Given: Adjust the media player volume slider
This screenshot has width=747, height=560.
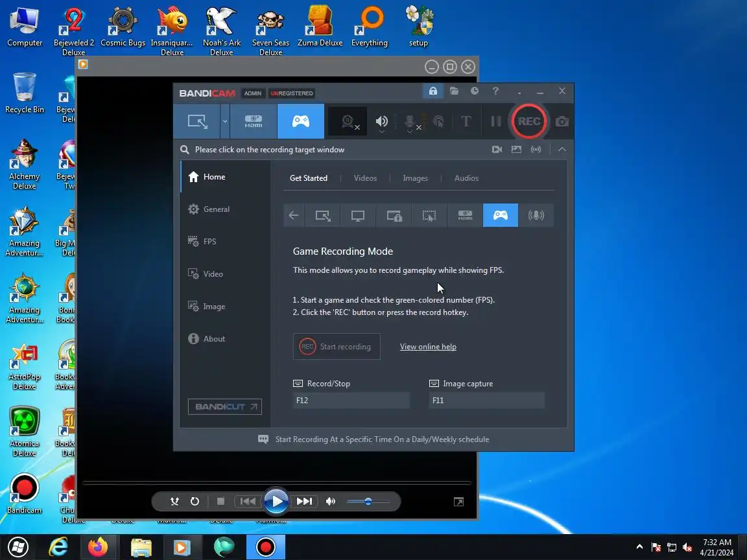Looking at the screenshot, I should click(368, 502).
